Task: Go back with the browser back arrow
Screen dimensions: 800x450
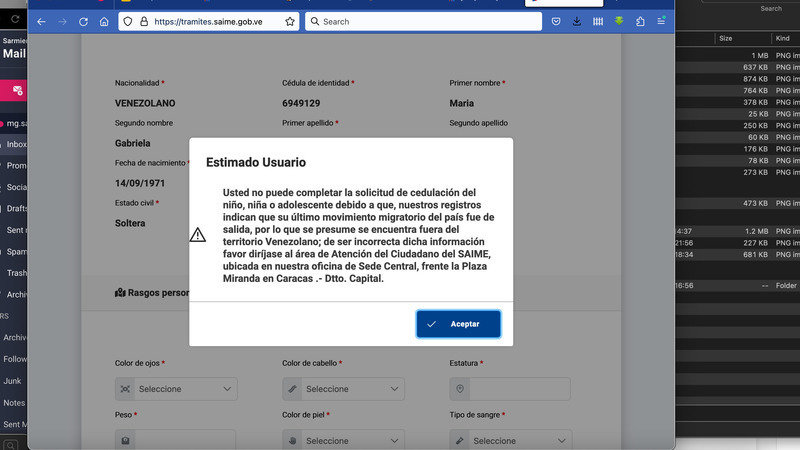Action: [41, 21]
